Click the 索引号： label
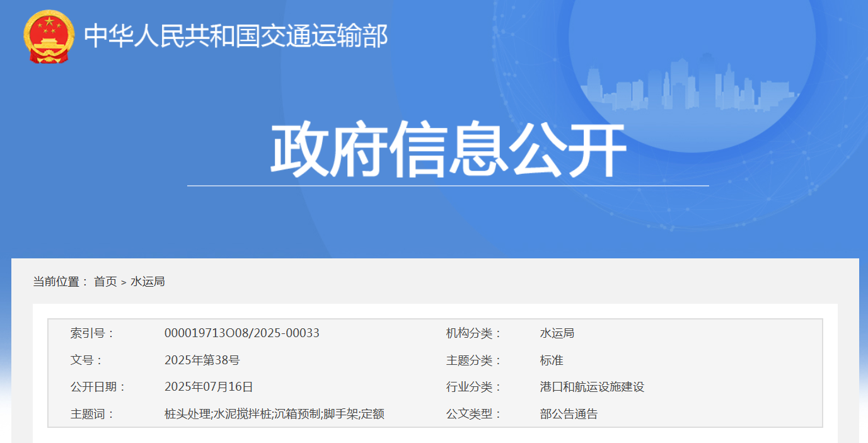The image size is (868, 443). [92, 333]
